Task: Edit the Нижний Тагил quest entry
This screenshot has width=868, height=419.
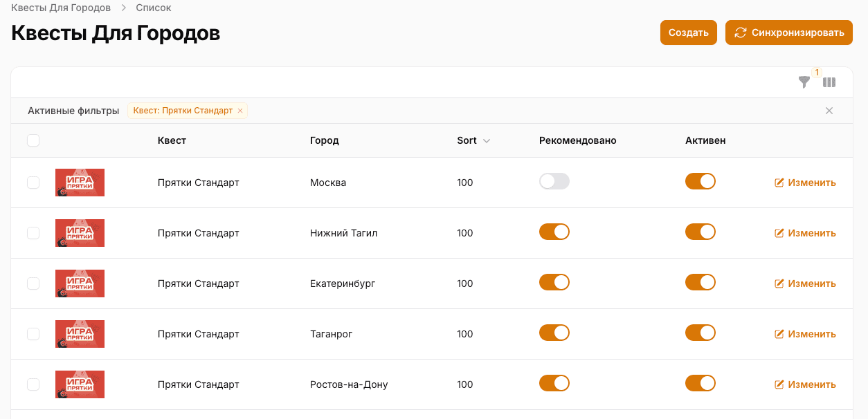Action: pos(805,233)
